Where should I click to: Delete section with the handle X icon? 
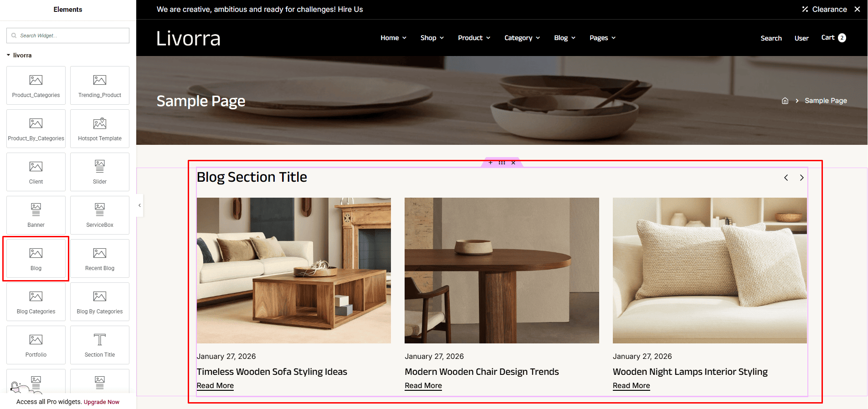pos(514,163)
